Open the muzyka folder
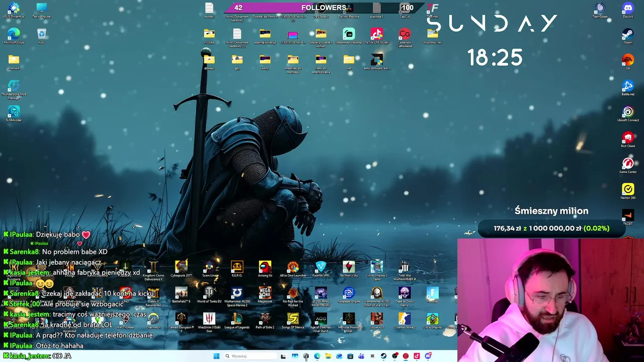The height and width of the screenshot is (362, 644). (x=209, y=36)
